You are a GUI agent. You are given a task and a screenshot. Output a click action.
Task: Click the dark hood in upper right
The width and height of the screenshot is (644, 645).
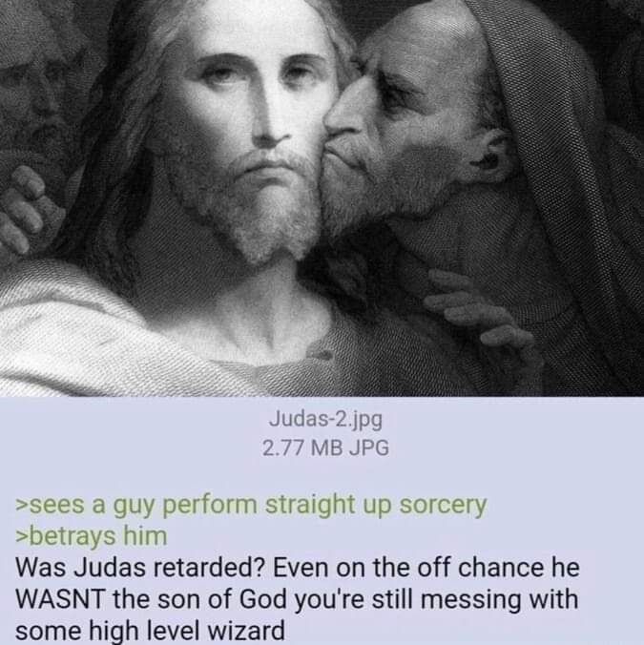(x=568, y=123)
